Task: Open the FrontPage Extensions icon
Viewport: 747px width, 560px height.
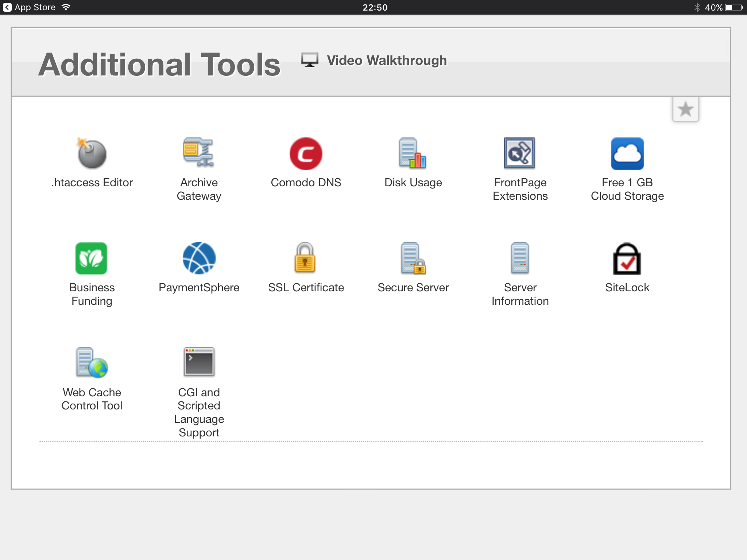Action: [x=519, y=153]
